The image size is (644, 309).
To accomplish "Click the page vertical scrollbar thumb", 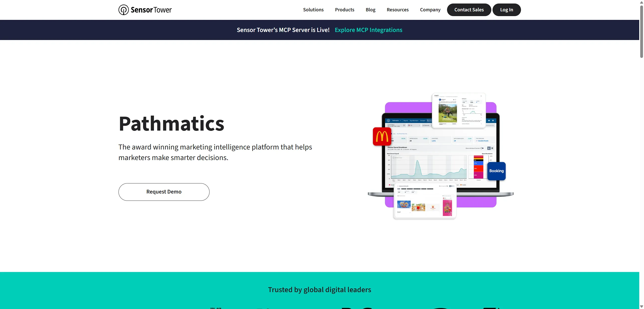I will coord(641,31).
